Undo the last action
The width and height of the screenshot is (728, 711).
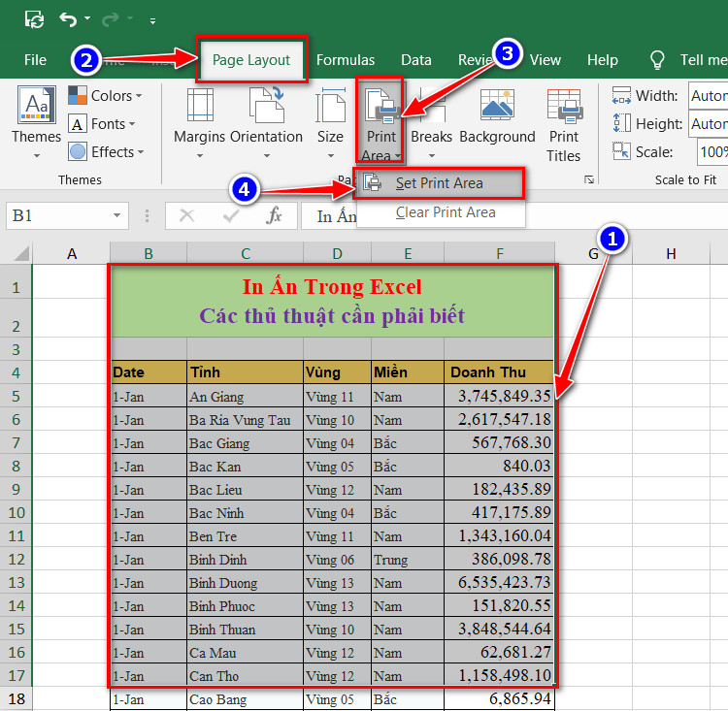pyautogui.click(x=68, y=19)
